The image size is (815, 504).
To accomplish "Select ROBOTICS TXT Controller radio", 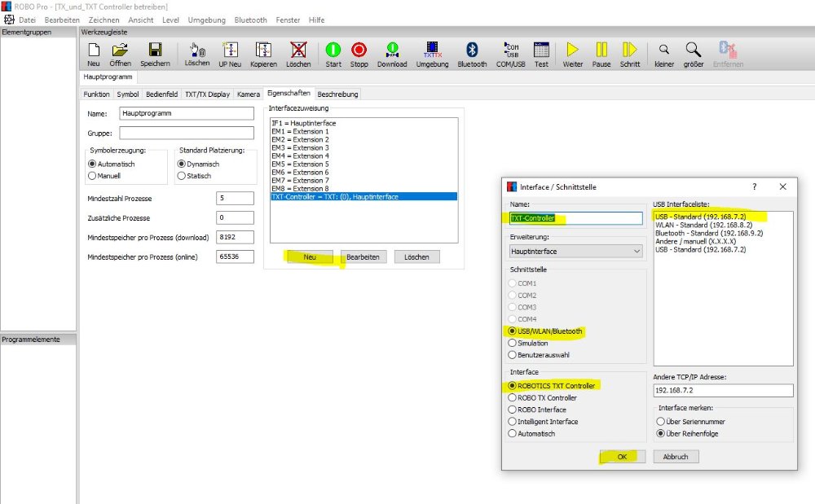I will [512, 386].
